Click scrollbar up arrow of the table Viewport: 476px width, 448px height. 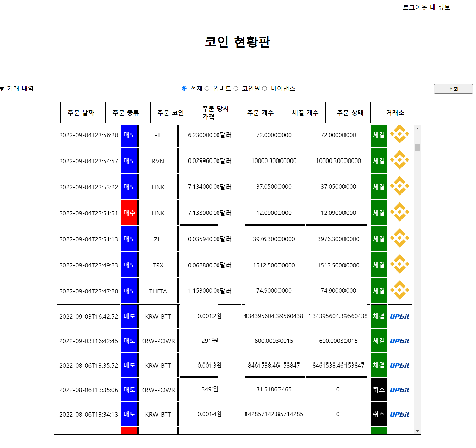(x=417, y=128)
